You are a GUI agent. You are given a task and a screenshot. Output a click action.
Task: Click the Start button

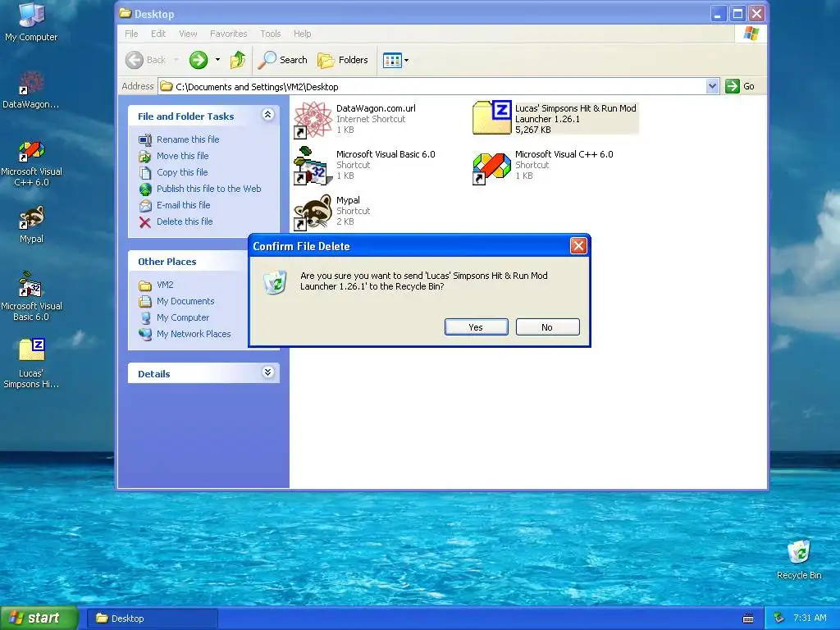(39, 619)
